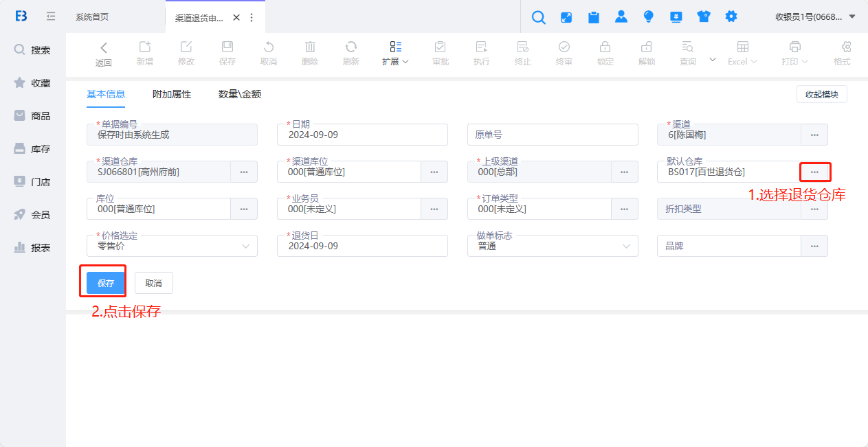Click the 格式 format toolbar icon
The height and width of the screenshot is (447, 868).
(x=846, y=47)
